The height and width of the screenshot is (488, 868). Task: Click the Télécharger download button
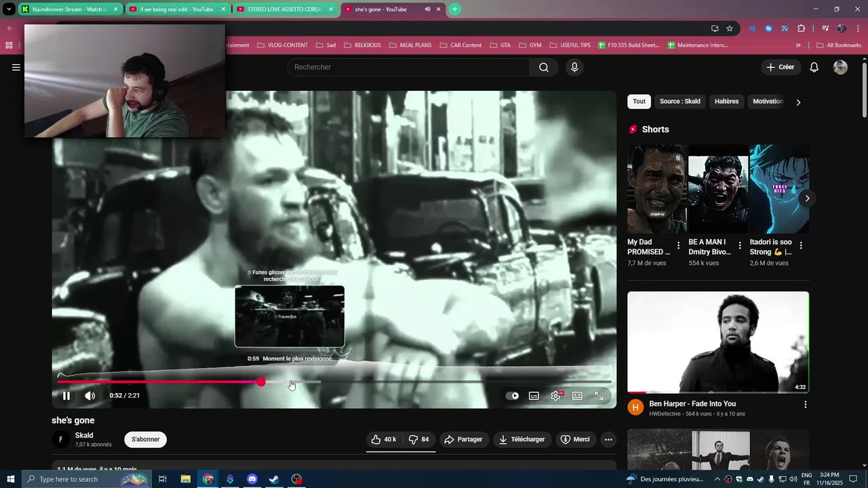[x=522, y=439]
